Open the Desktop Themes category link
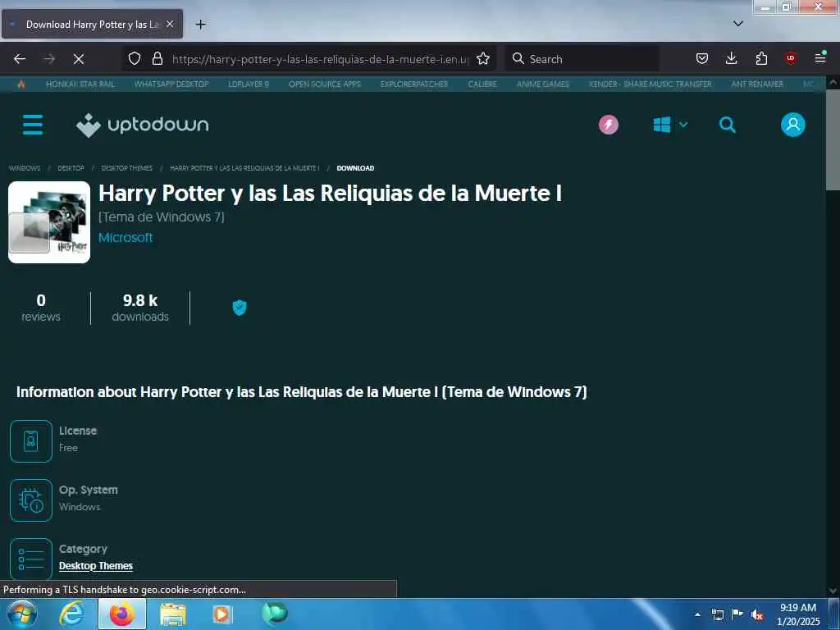Viewport: 840px width, 630px height. pos(96,566)
